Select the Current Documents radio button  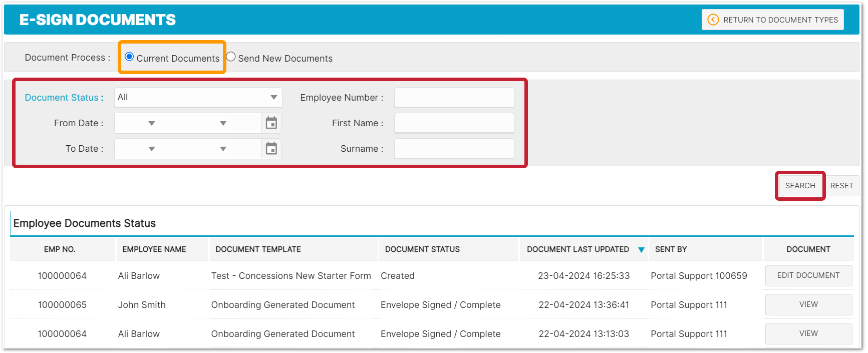(129, 57)
